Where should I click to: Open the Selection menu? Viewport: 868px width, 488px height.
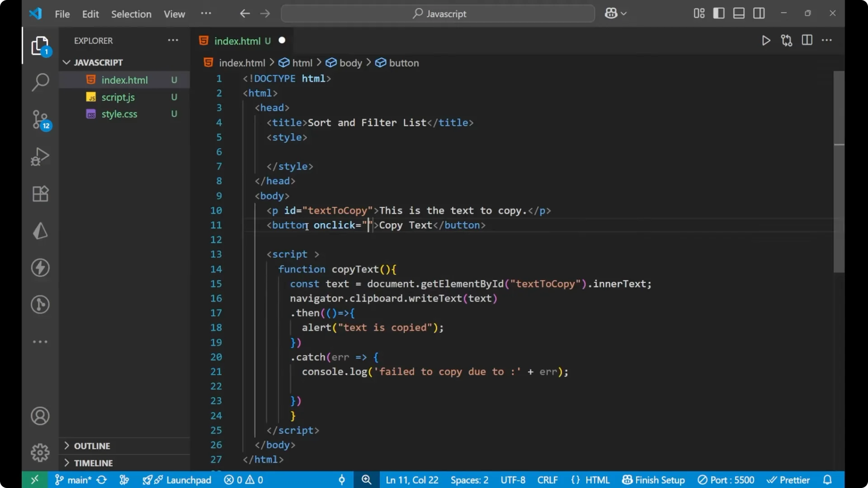click(x=131, y=14)
